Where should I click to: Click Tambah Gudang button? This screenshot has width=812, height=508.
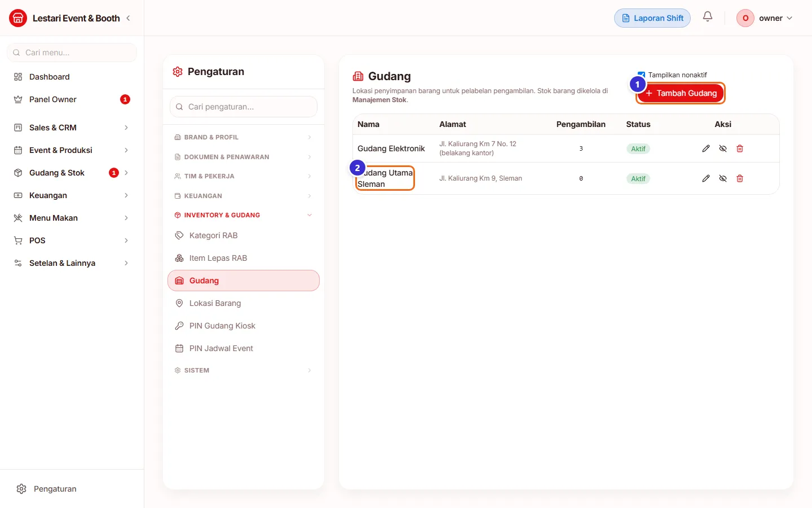[681, 93]
